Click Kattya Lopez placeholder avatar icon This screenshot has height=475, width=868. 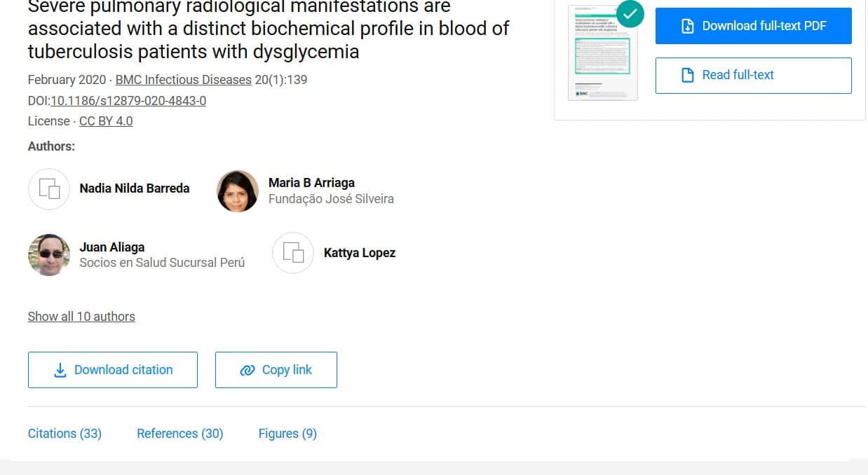click(293, 253)
